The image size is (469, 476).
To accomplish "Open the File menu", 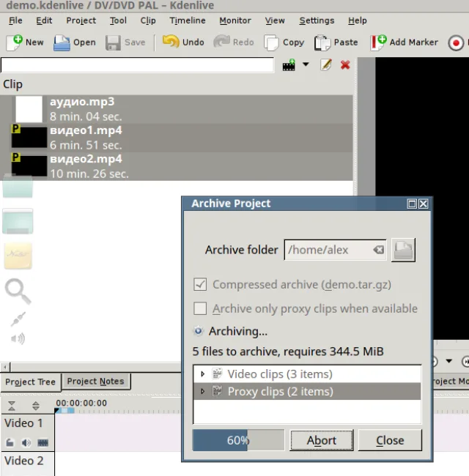I will [15, 21].
